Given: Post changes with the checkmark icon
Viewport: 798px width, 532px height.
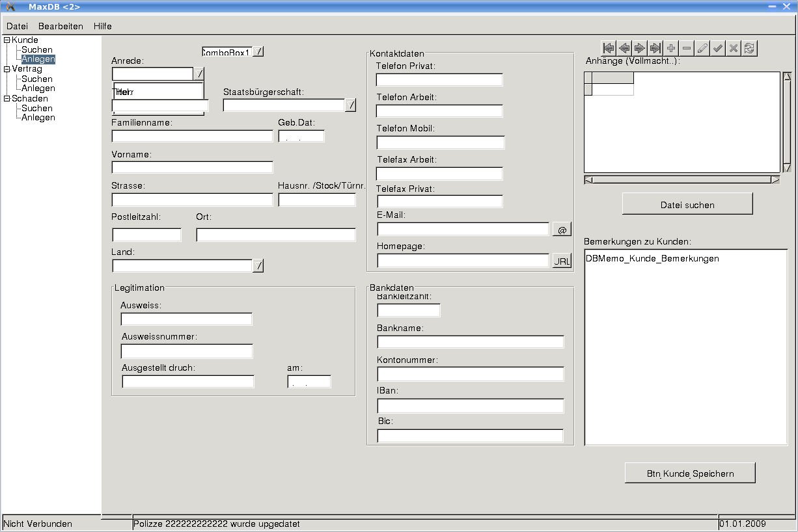Looking at the screenshot, I should 718,48.
